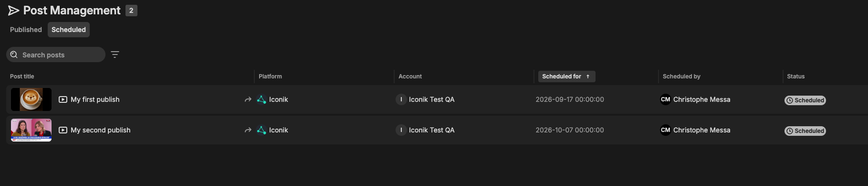Click the Post Management paper plane icon
The width and height of the screenshot is (868, 186).
(13, 11)
